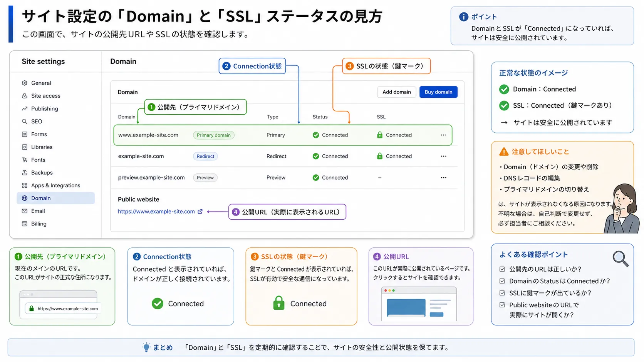Click the SEO magnifier icon
The image size is (644, 362).
[x=25, y=122]
